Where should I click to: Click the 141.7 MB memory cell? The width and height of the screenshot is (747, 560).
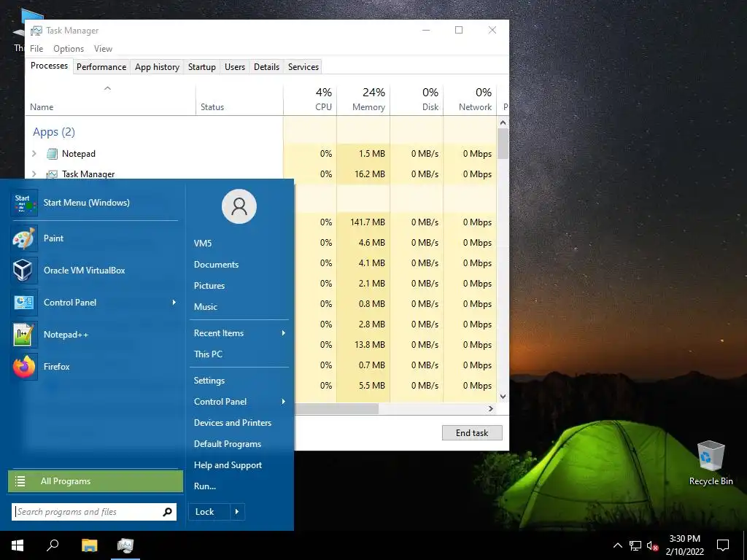point(363,222)
